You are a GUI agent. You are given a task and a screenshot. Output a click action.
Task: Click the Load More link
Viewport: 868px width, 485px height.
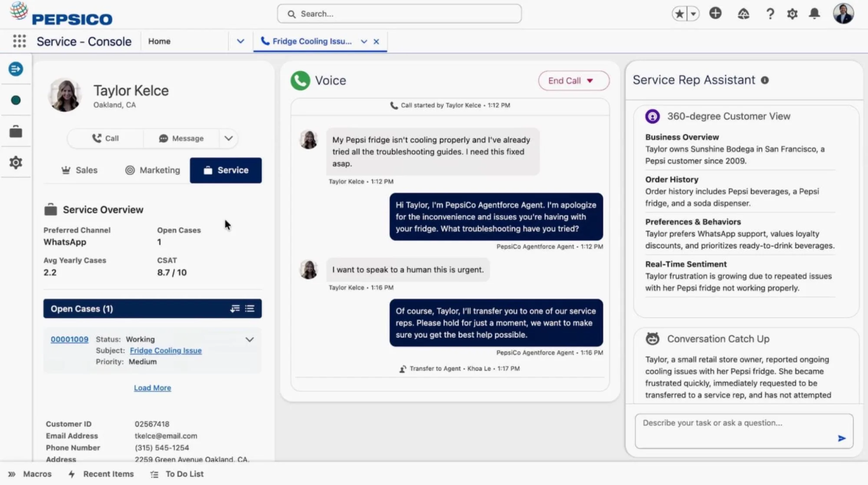click(152, 388)
